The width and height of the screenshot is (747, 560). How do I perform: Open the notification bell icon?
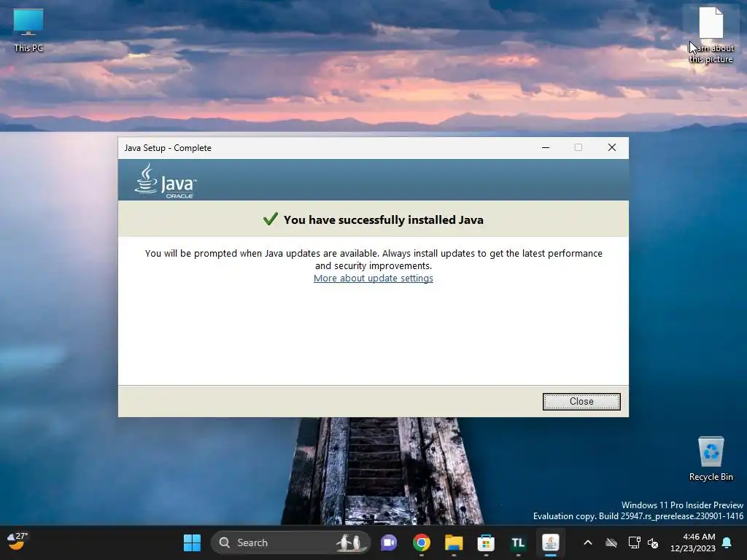727,542
